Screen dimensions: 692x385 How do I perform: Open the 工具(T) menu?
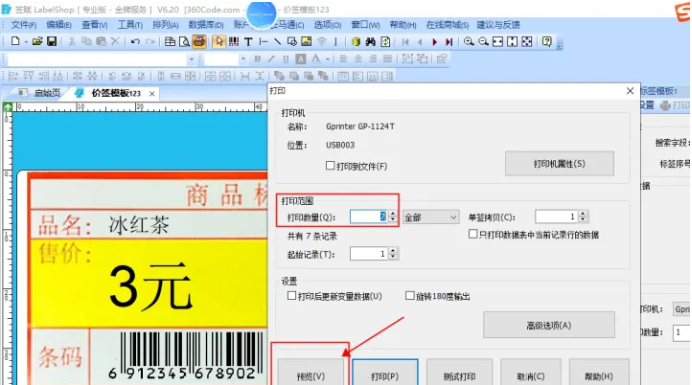click(x=130, y=25)
